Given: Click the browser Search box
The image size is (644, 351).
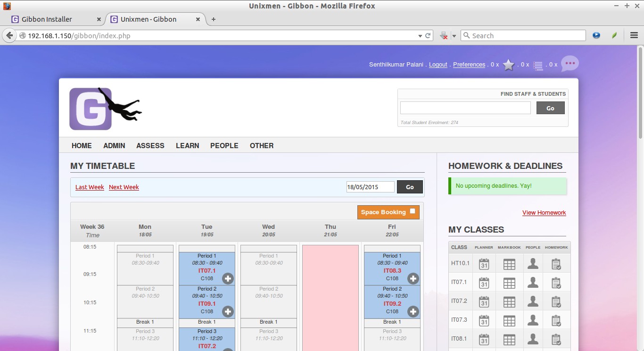Looking at the screenshot, I should 523,35.
